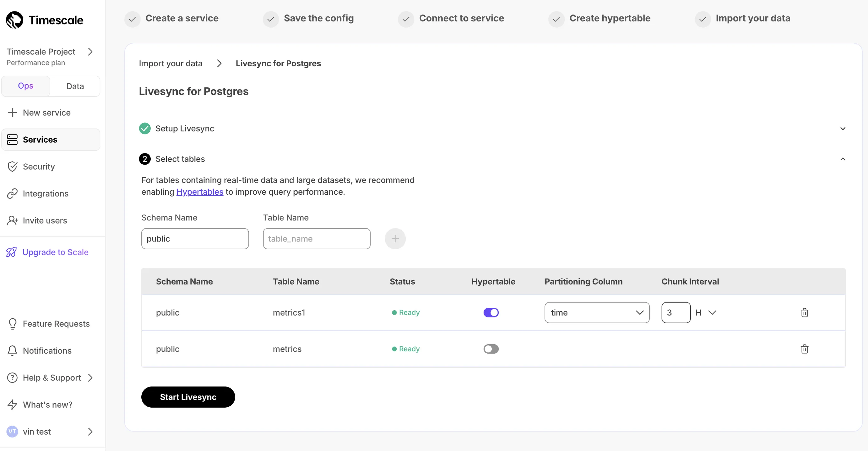Enable the Hypertable toggle for metrics
The width and height of the screenshot is (868, 451).
point(491,349)
